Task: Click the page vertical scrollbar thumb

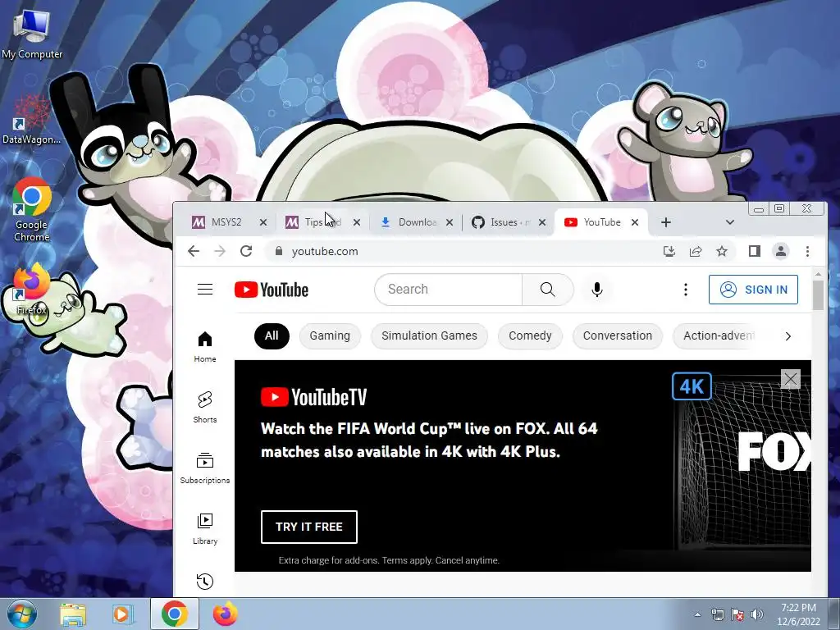Action: click(818, 295)
